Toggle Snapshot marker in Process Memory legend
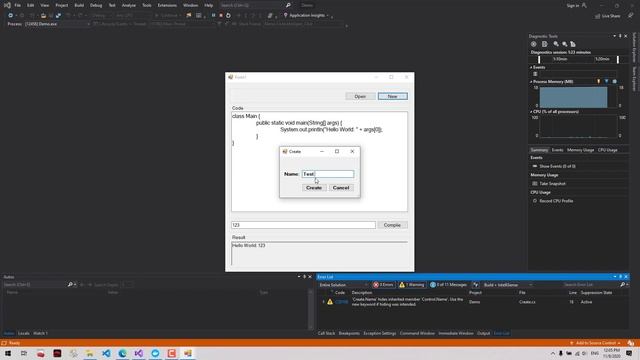640x360 pixels. (x=607, y=82)
